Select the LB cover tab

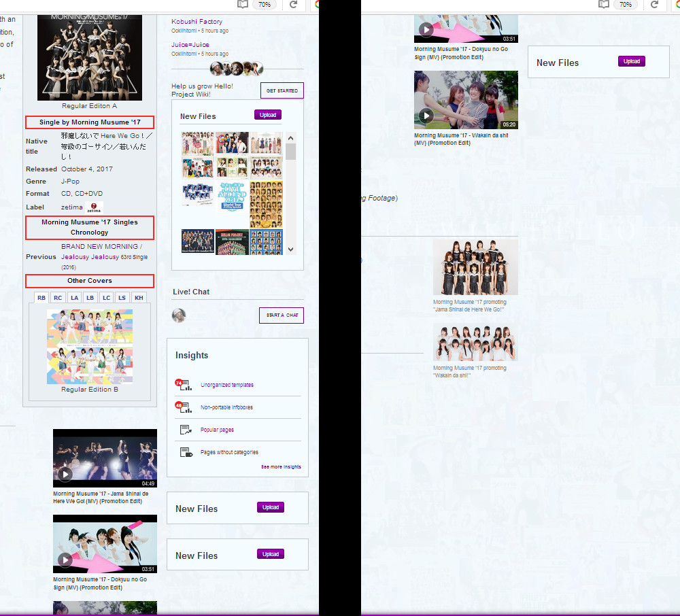pyautogui.click(x=90, y=298)
